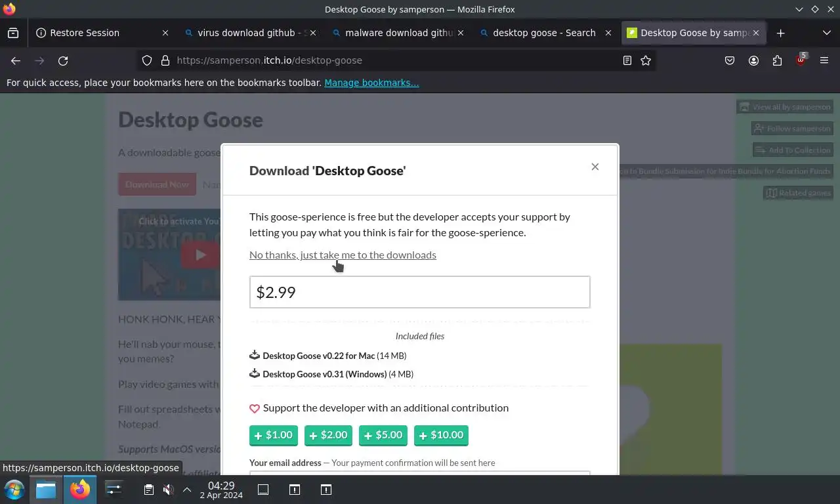Click Desktop Goose v0.31 (Windows) text
This screenshot has width=840, height=504.
(x=325, y=374)
